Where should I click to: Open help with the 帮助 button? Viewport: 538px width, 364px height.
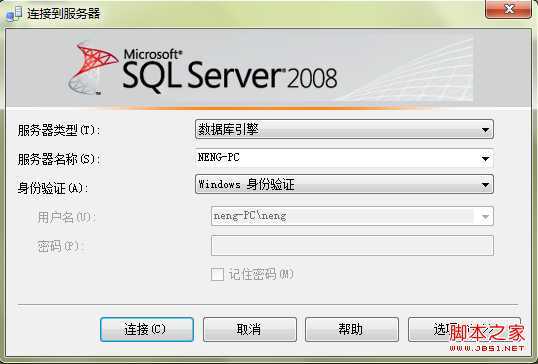pos(352,329)
